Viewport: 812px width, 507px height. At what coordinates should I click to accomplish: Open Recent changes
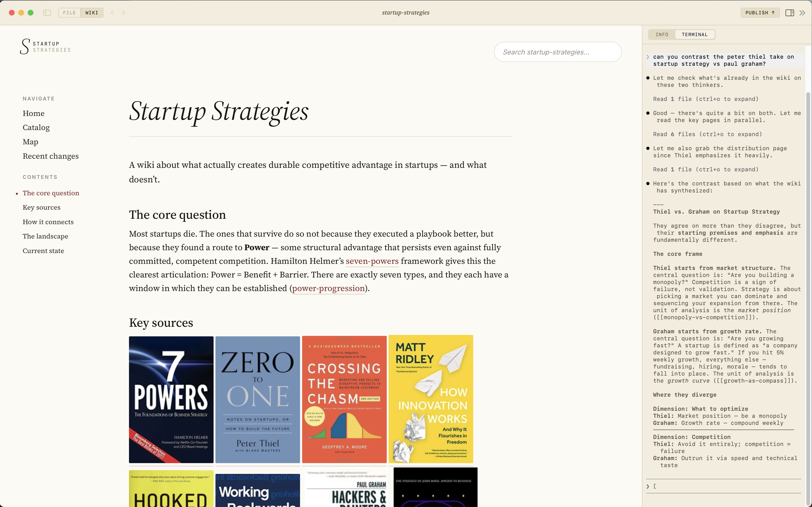coord(50,156)
